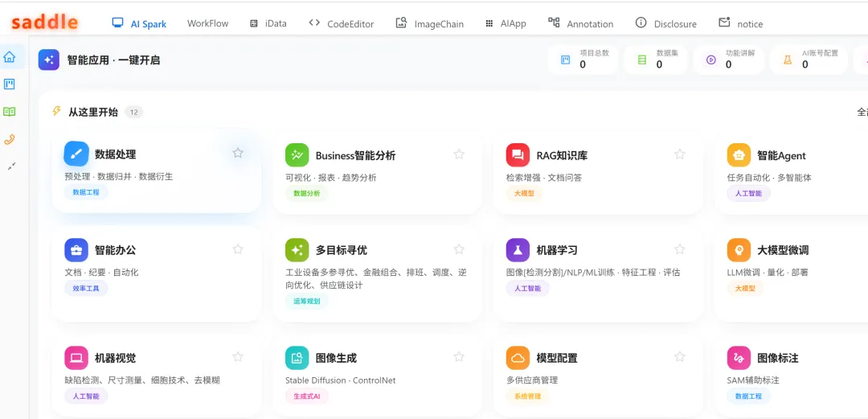Click the home icon in left sidebar

(10, 57)
